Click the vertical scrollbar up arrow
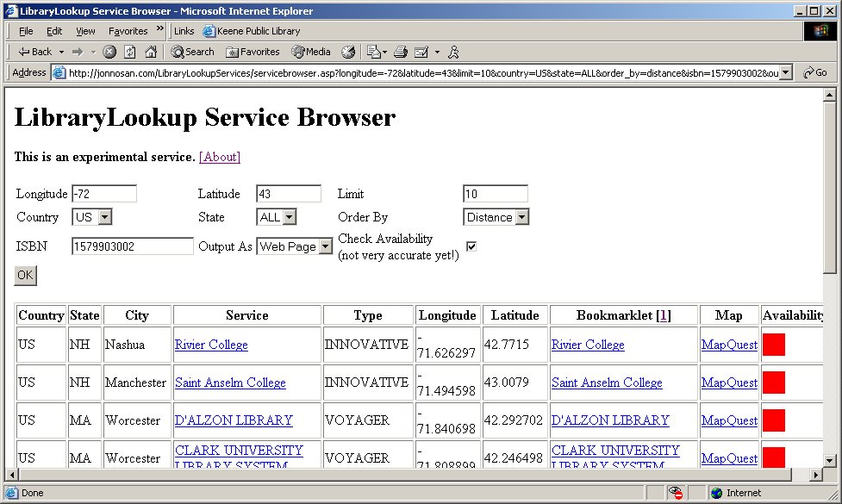 point(830,95)
